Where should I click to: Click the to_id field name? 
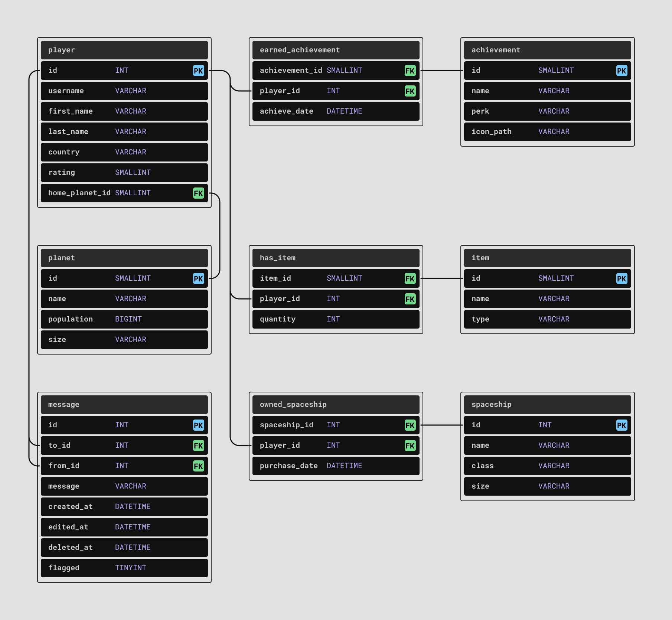click(59, 446)
